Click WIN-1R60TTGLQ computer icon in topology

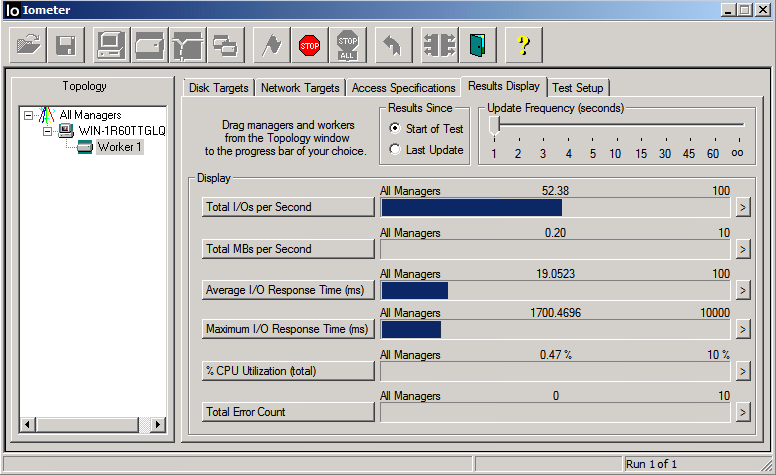pyautogui.click(x=66, y=131)
